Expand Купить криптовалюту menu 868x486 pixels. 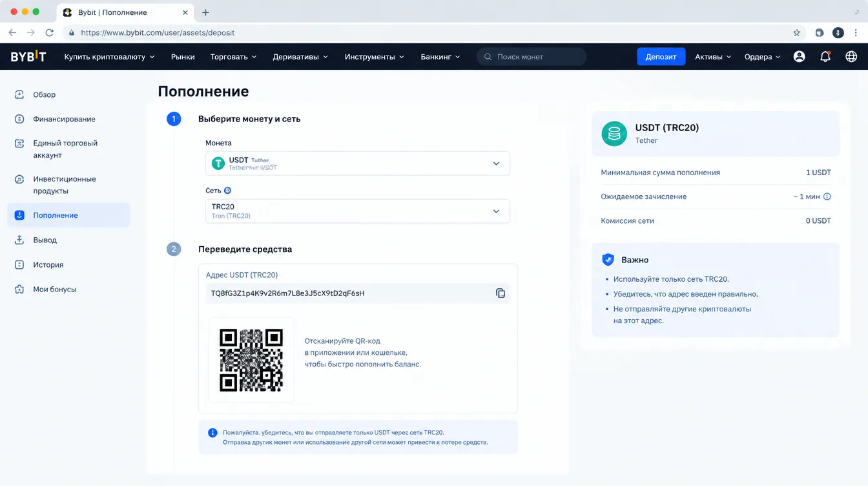(110, 57)
